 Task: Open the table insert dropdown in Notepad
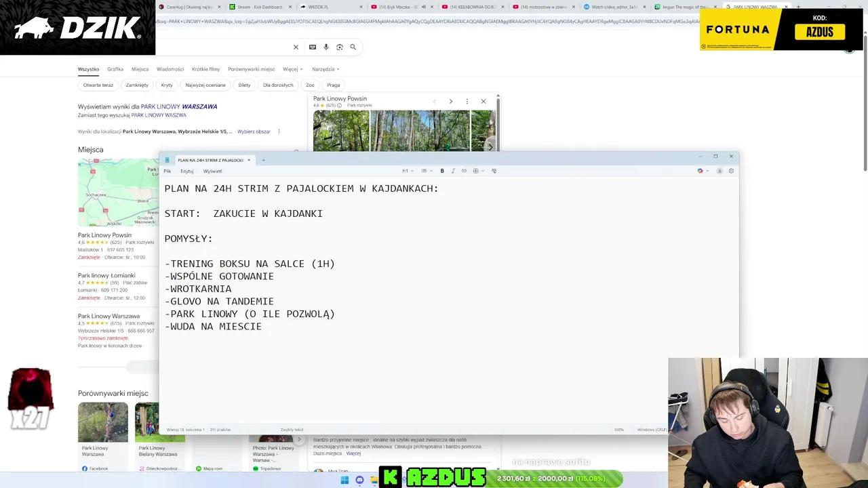pos(478,171)
